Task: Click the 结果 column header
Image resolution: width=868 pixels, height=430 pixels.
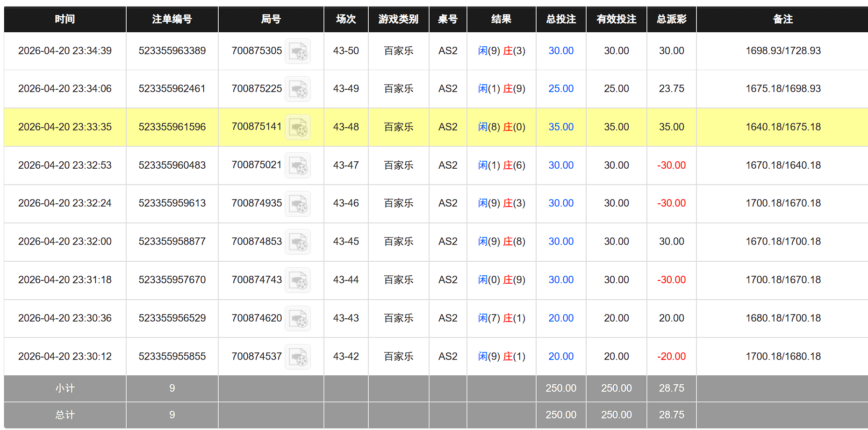Action: [x=502, y=19]
